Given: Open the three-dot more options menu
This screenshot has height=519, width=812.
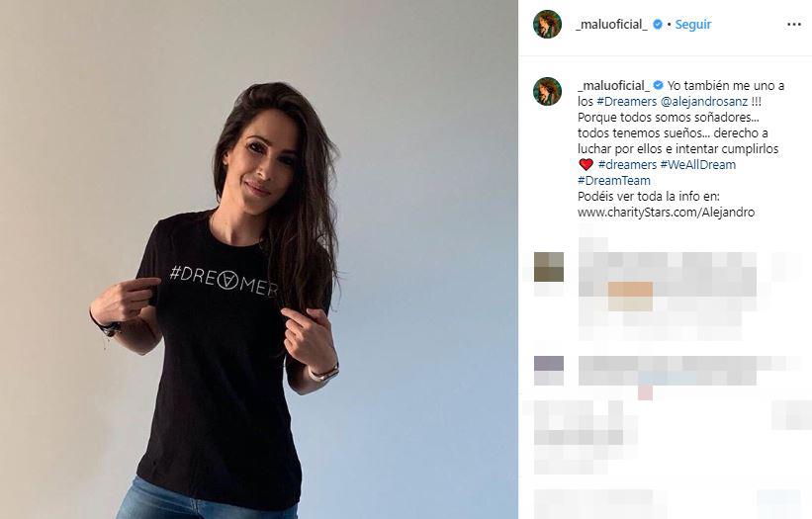Looking at the screenshot, I should 793,25.
